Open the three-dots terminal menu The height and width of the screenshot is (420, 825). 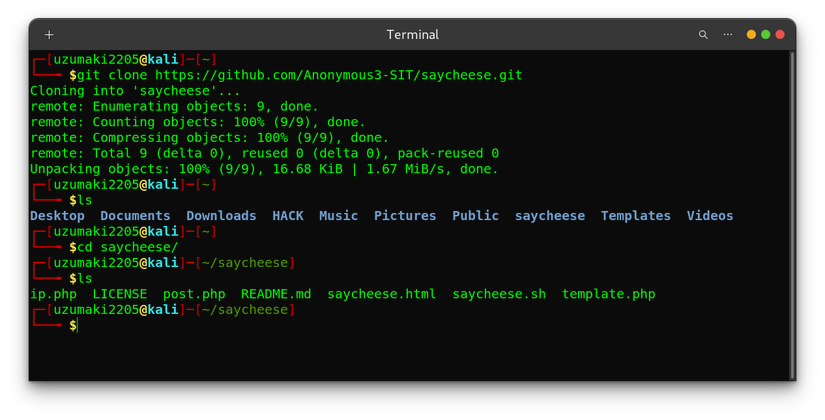pos(728,35)
